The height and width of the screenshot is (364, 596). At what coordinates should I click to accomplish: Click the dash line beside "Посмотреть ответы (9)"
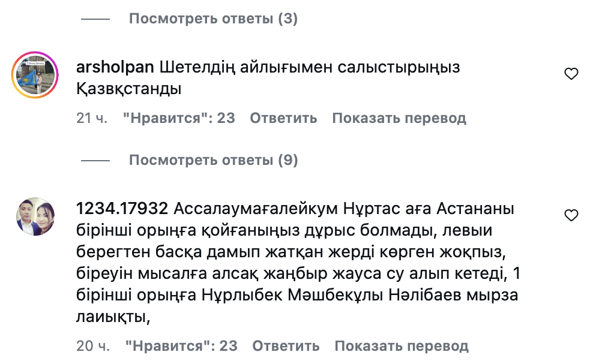pyautogui.click(x=95, y=161)
